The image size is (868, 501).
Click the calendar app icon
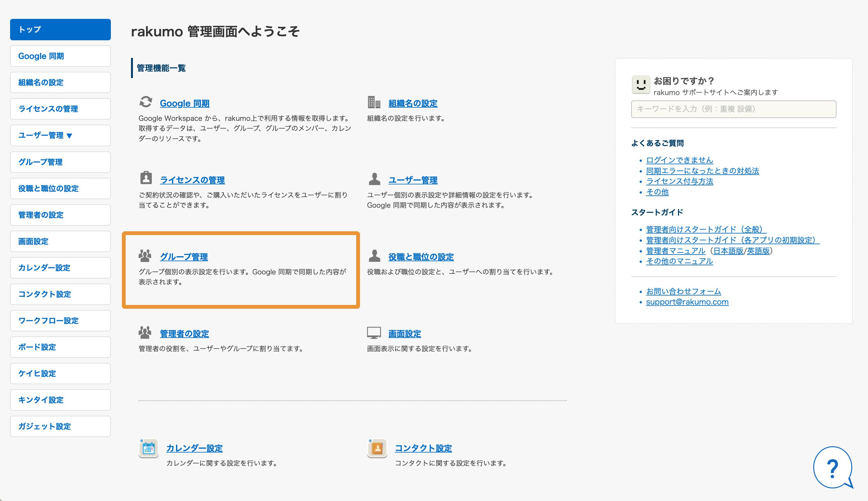pos(149,448)
